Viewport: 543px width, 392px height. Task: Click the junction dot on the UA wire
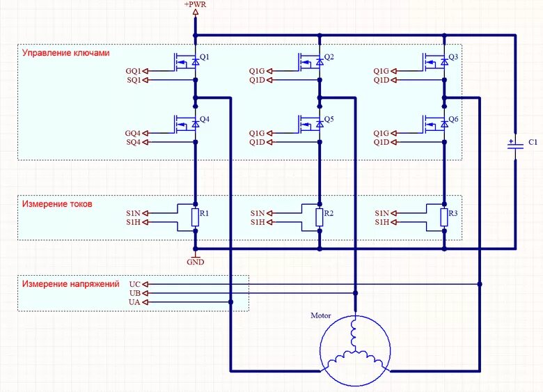tap(230, 302)
